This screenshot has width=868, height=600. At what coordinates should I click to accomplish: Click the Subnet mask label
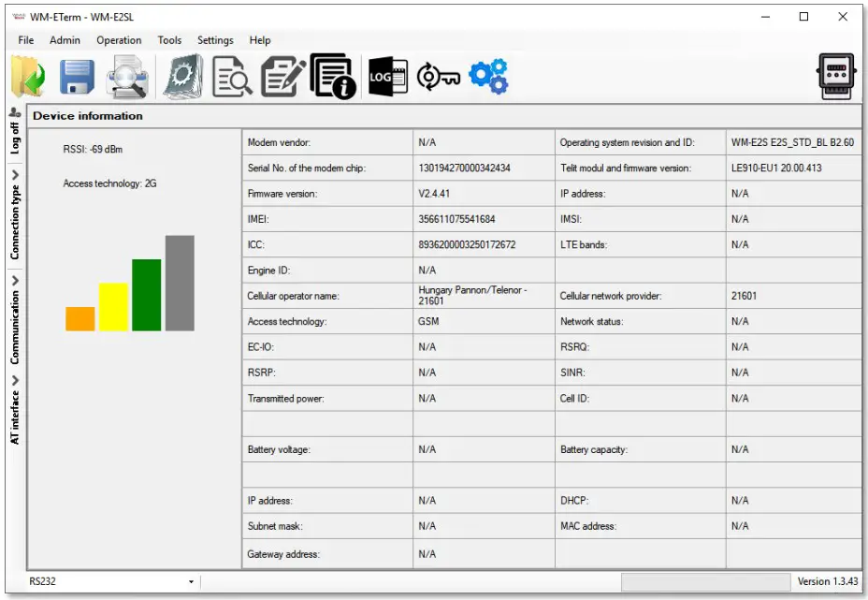275,526
